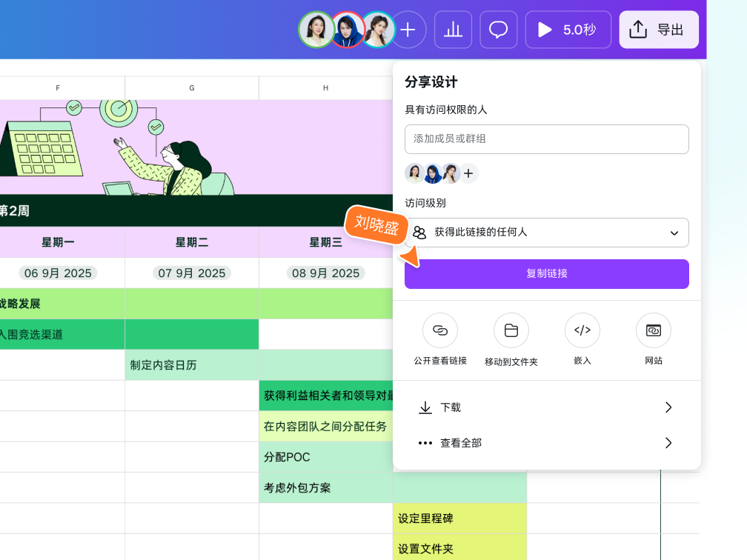Select the 在内容团队之间分配任务 cell
747x560 pixels.
pyautogui.click(x=326, y=426)
